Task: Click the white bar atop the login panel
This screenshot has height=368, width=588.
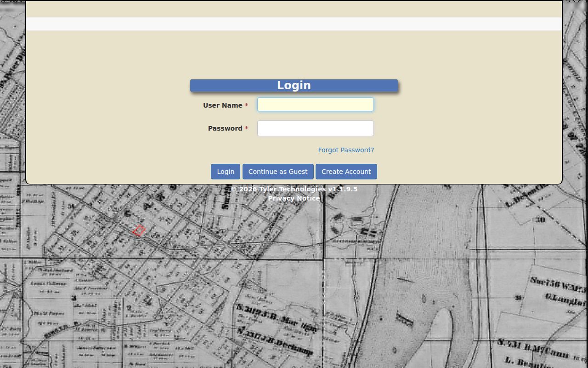Action: 294,24
